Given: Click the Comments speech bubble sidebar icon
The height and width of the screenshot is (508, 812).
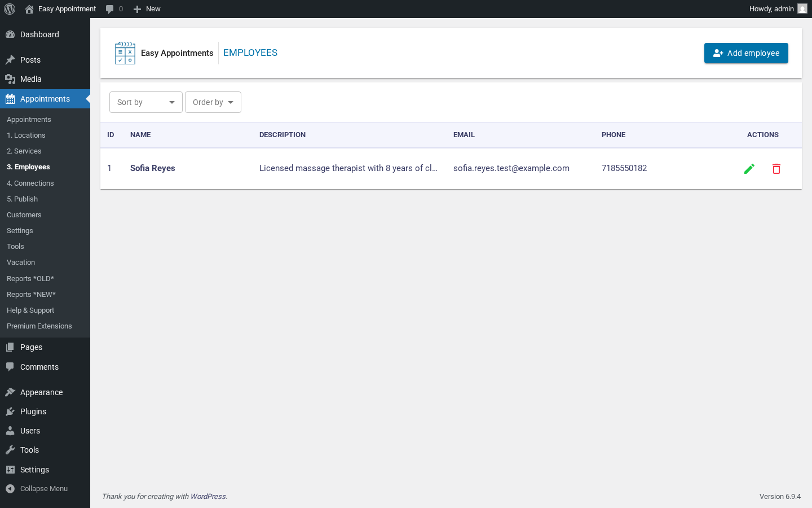Looking at the screenshot, I should pyautogui.click(x=10, y=367).
